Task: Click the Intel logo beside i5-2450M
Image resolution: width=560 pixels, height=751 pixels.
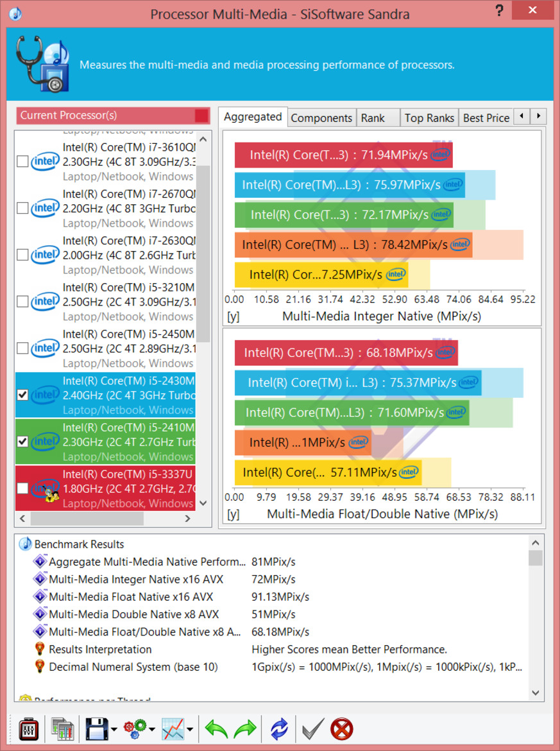Action: pos(45,348)
